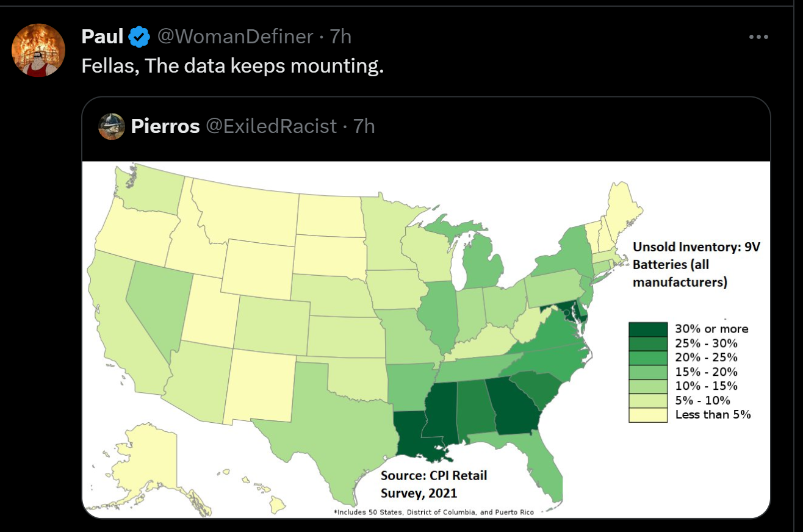Click the quoted tweet's 7h timestamp
This screenshot has height=532, width=803.
(364, 126)
